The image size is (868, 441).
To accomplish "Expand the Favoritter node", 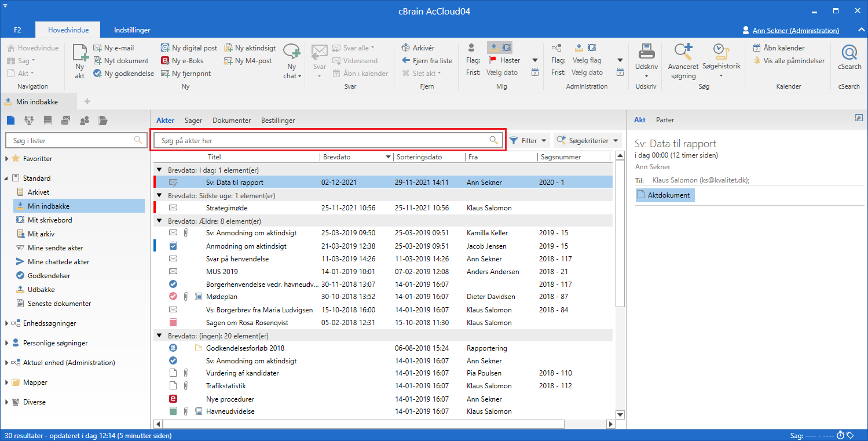I will coord(6,159).
